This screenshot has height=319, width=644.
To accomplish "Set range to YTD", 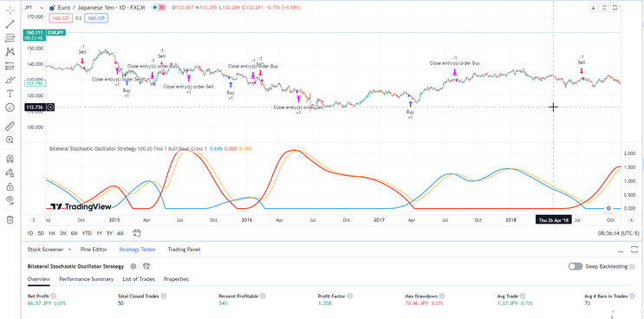I will 87,233.
